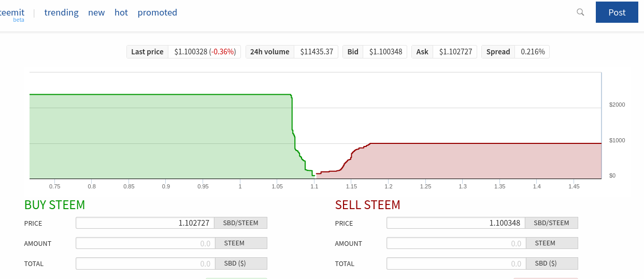Viewport: 644px width, 279px height.
Task: Go to Steemit beta home logo
Action: click(x=12, y=14)
